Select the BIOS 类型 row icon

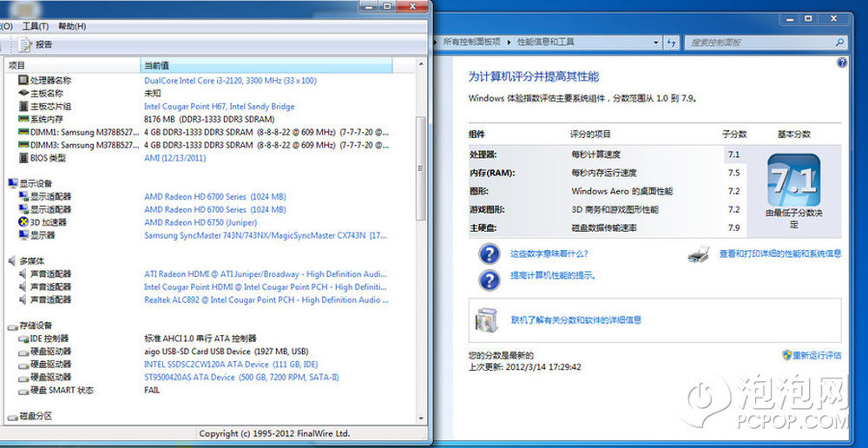[23, 158]
